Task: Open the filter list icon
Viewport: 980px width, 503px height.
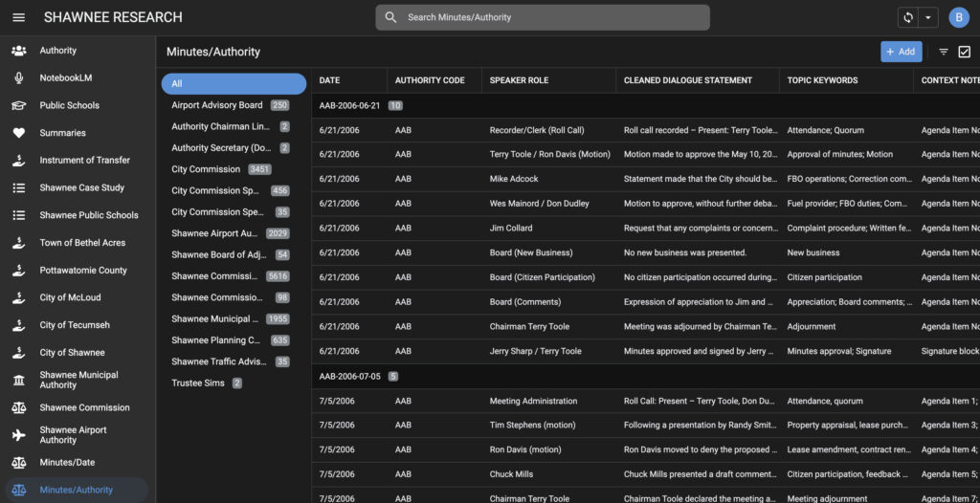Action: tap(944, 52)
